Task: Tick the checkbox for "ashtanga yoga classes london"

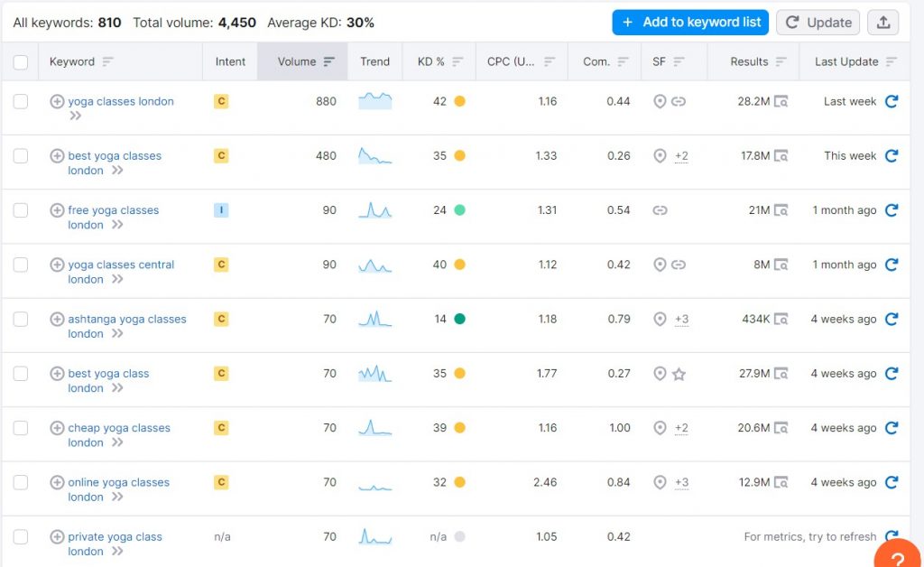Action: pyautogui.click(x=21, y=319)
